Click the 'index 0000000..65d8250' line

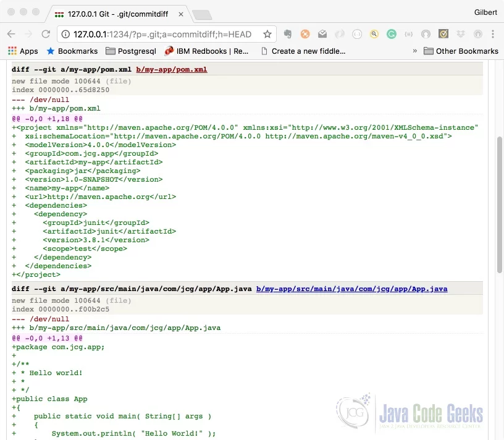61,90
